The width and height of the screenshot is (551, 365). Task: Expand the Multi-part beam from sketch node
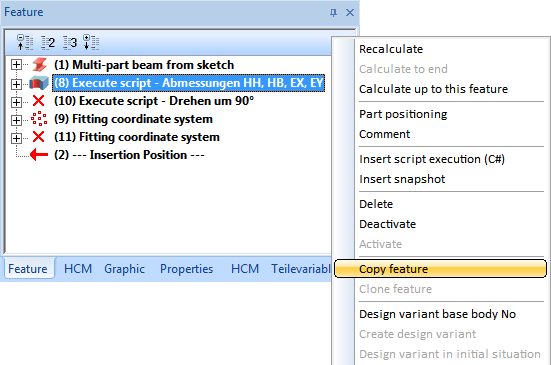(16, 65)
